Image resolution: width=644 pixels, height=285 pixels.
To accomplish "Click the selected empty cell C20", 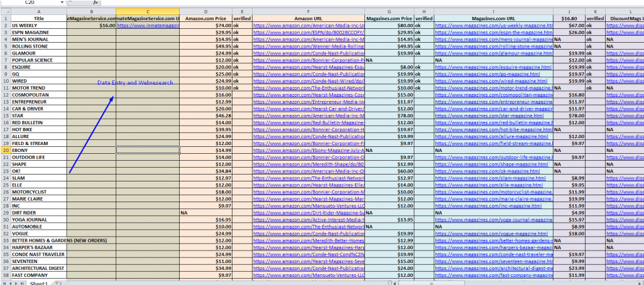I will coord(148,151).
